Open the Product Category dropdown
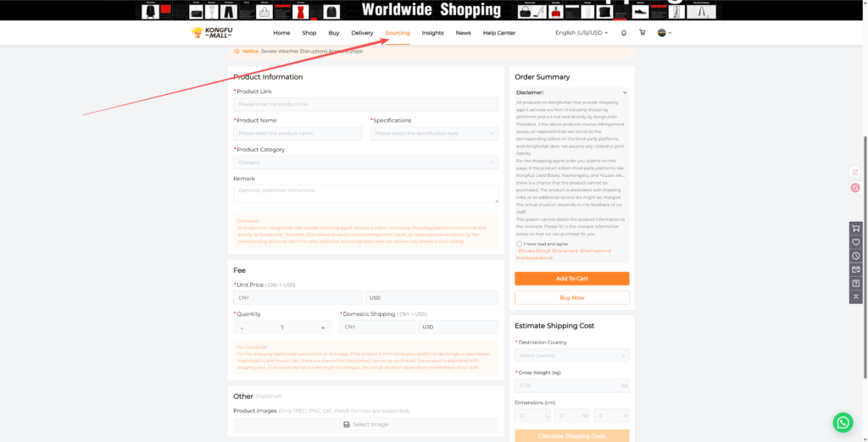Viewport: 868px width, 442px height. [x=366, y=163]
